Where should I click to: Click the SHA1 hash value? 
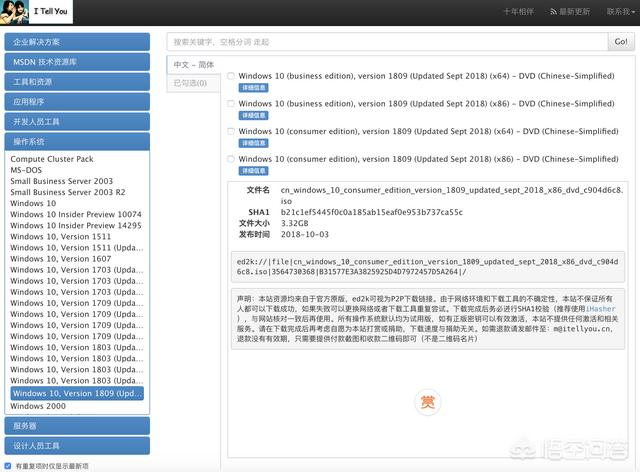click(x=371, y=212)
